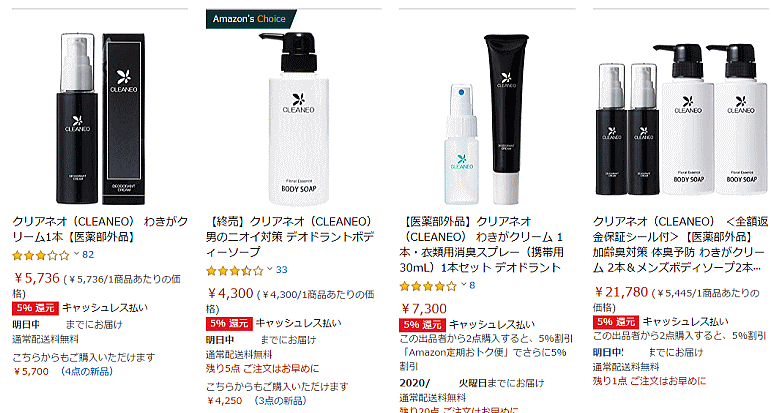The width and height of the screenshot is (771, 413).
Task: Open title <全額返金保証シール付> bundle listing
Action: tap(680, 244)
